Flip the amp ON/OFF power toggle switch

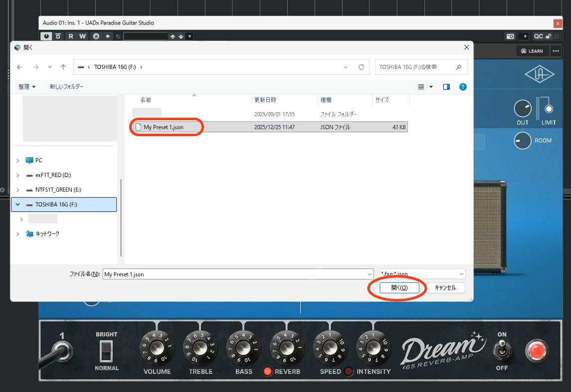501,351
